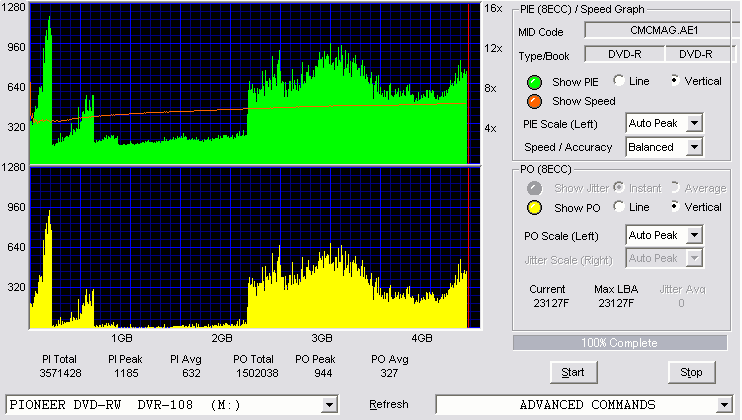Open the PIE Scale (Left) dropdown

pos(694,123)
